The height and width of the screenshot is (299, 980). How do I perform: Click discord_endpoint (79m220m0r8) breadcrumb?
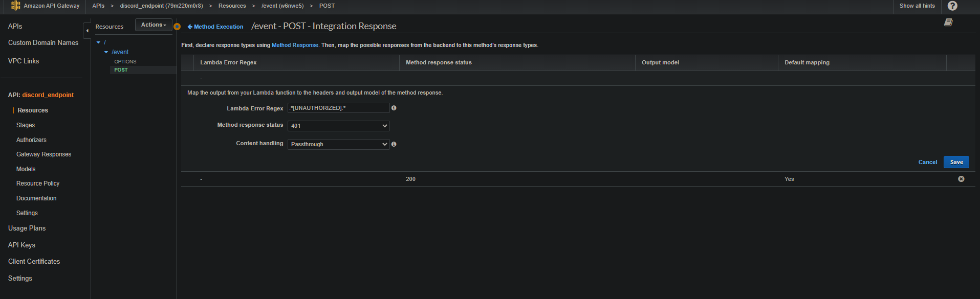coord(161,6)
